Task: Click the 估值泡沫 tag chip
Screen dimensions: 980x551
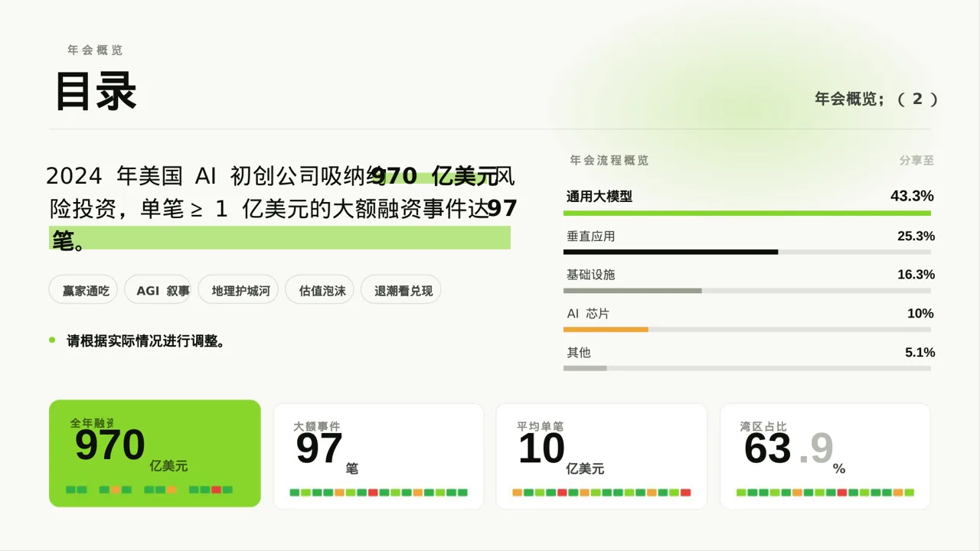Action: [x=319, y=290]
